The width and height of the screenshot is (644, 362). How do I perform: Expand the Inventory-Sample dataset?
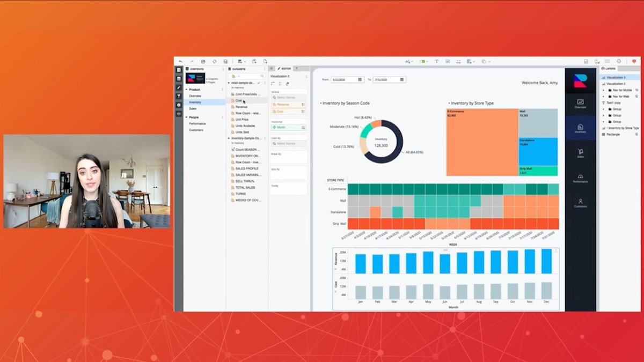pos(230,138)
